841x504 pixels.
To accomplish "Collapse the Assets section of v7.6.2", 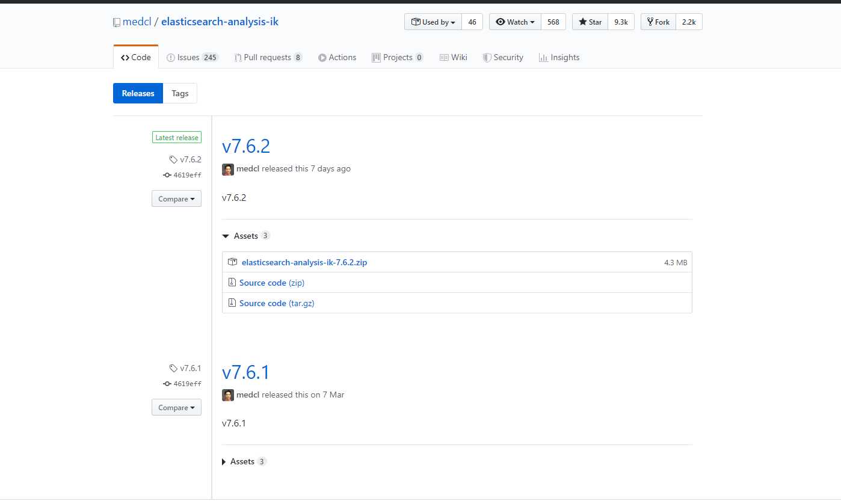I will tap(245, 236).
